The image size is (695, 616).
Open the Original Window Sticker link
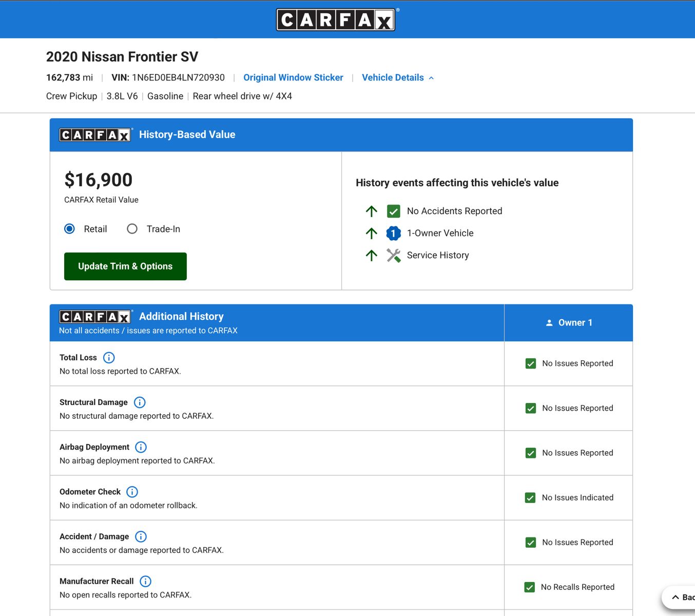pyautogui.click(x=293, y=78)
